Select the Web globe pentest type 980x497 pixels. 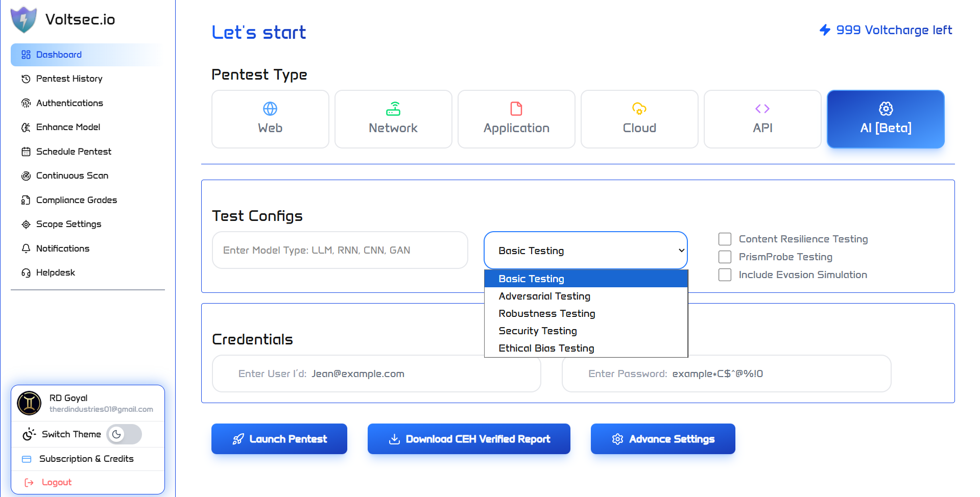(x=270, y=109)
